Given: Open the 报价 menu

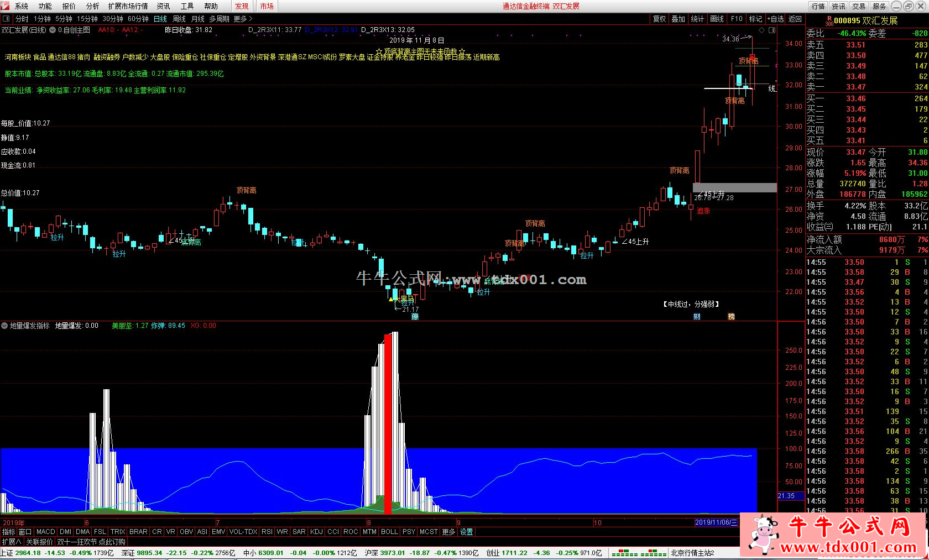Looking at the screenshot, I should pos(69,6).
